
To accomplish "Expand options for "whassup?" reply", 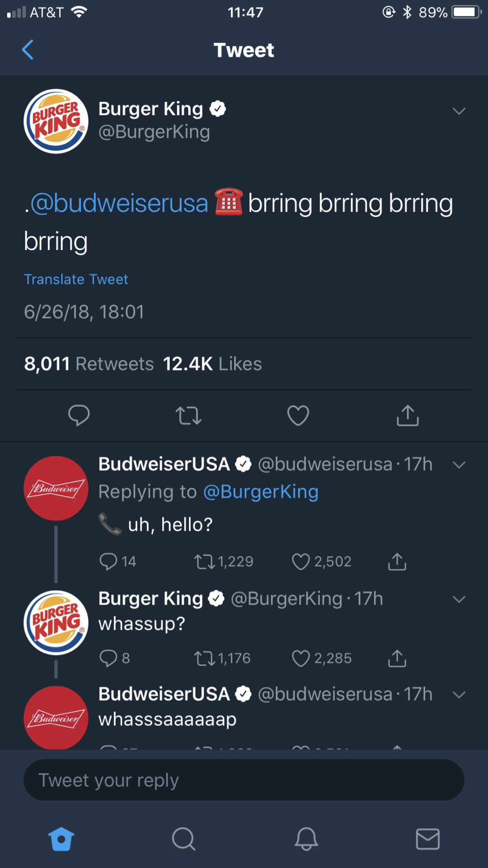I will (x=459, y=599).
